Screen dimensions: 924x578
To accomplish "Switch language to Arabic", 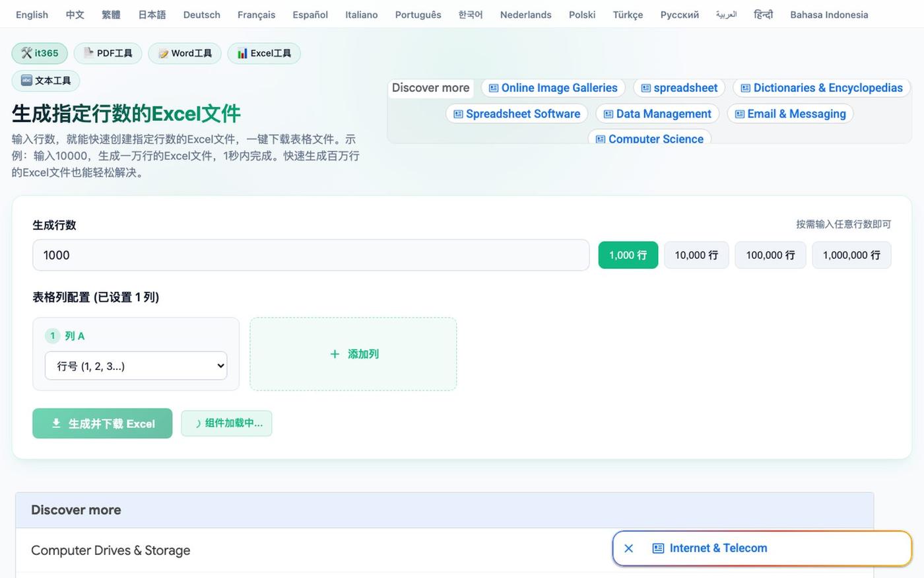I will [x=726, y=15].
